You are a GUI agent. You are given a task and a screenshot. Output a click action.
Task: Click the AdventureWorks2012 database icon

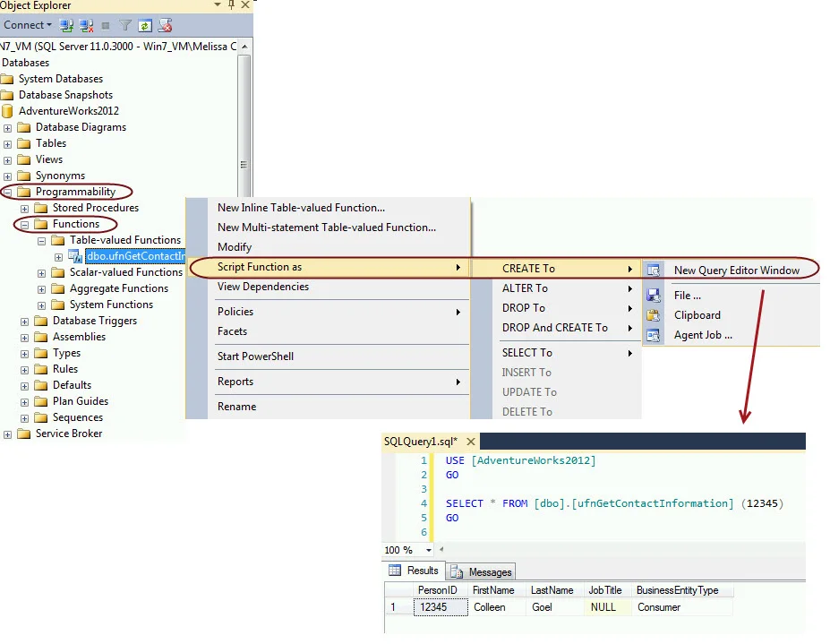(7, 111)
